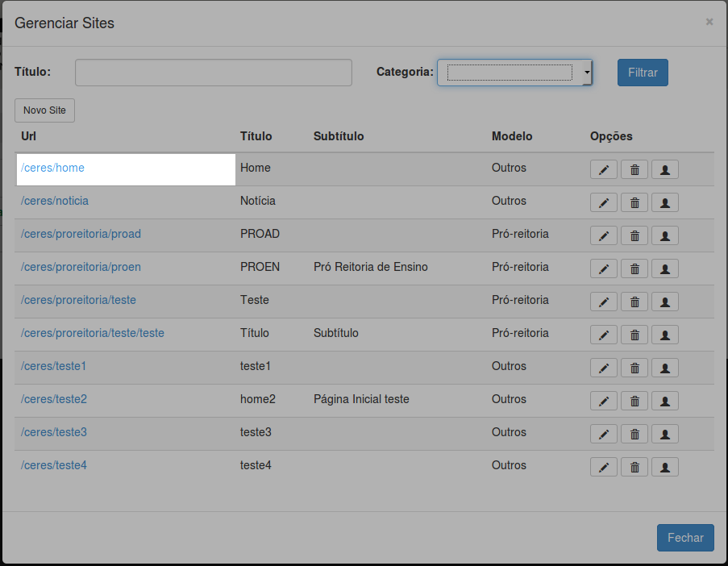
Task: Open the /ceres/home link
Action: (53, 168)
